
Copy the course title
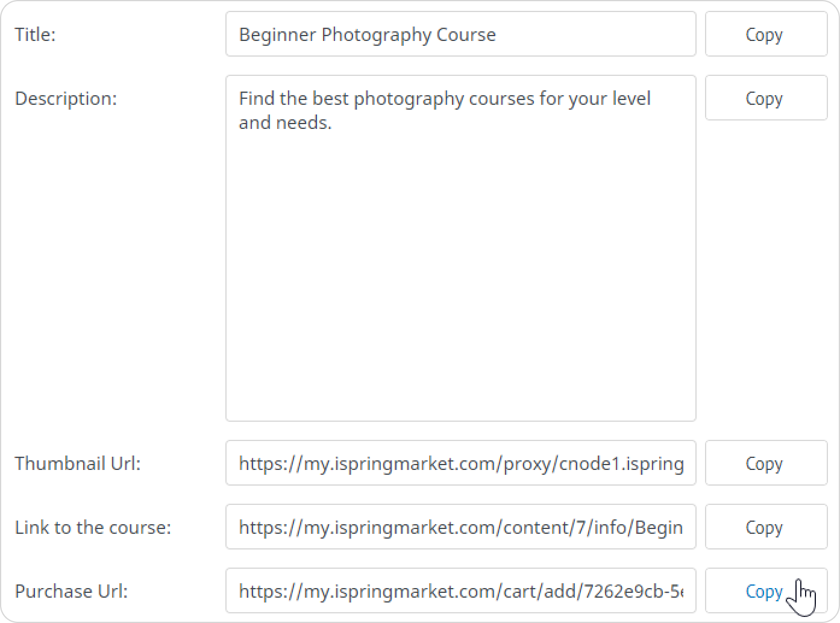[766, 34]
